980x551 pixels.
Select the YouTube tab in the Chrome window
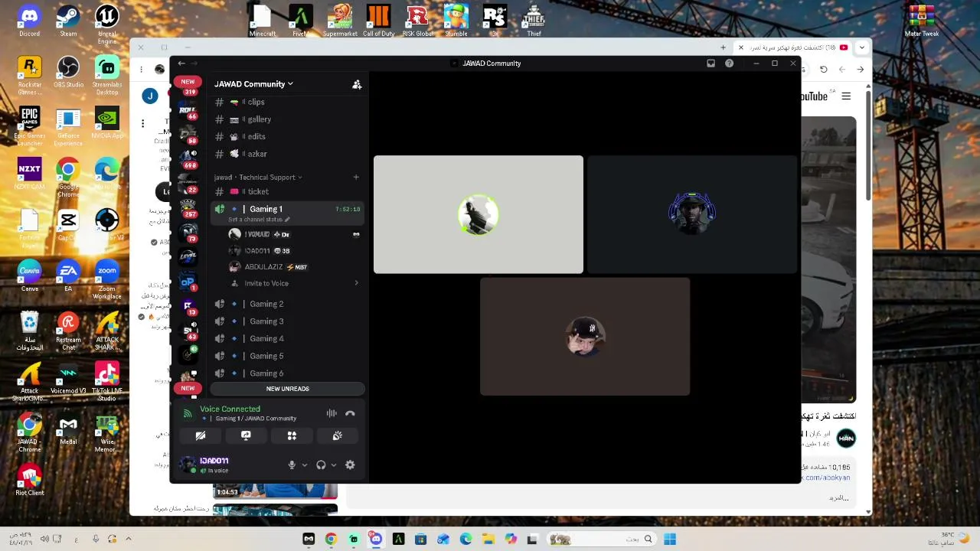[x=792, y=47]
